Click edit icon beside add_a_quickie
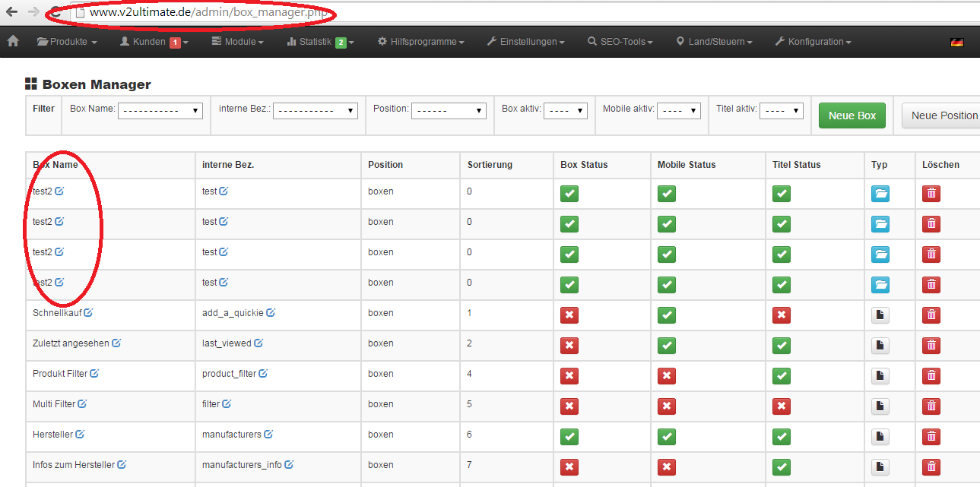Screen dimensions: 980x487 [x=271, y=312]
